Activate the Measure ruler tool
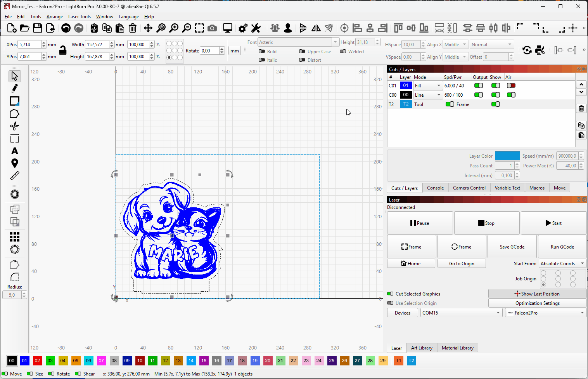Viewport: 588px width, 379px height. point(14,176)
